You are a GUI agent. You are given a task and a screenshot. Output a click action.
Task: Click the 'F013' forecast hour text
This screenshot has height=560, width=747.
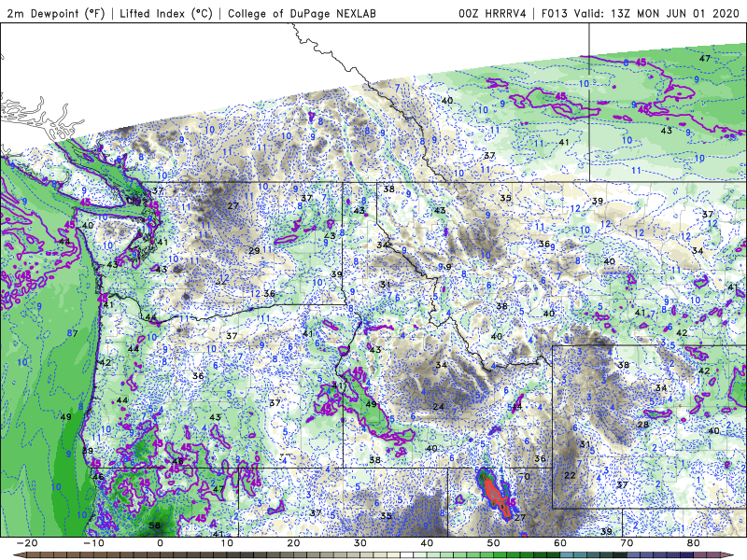555,13
